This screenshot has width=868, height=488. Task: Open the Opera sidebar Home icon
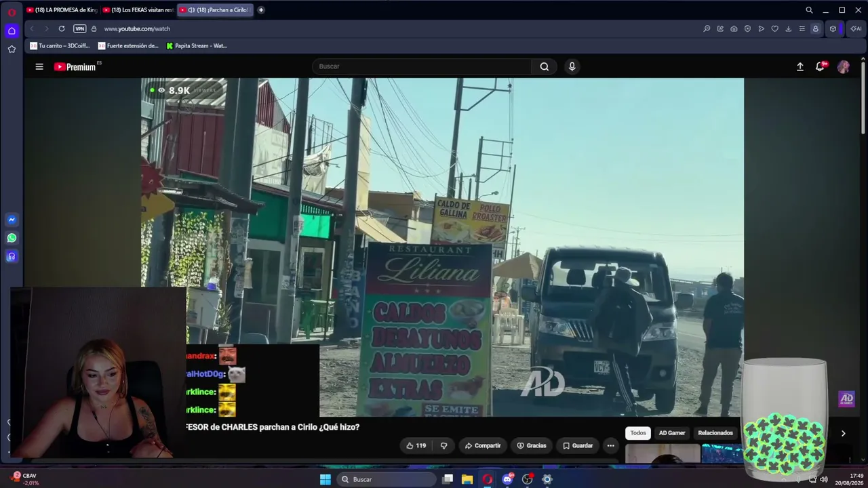pyautogui.click(x=12, y=31)
